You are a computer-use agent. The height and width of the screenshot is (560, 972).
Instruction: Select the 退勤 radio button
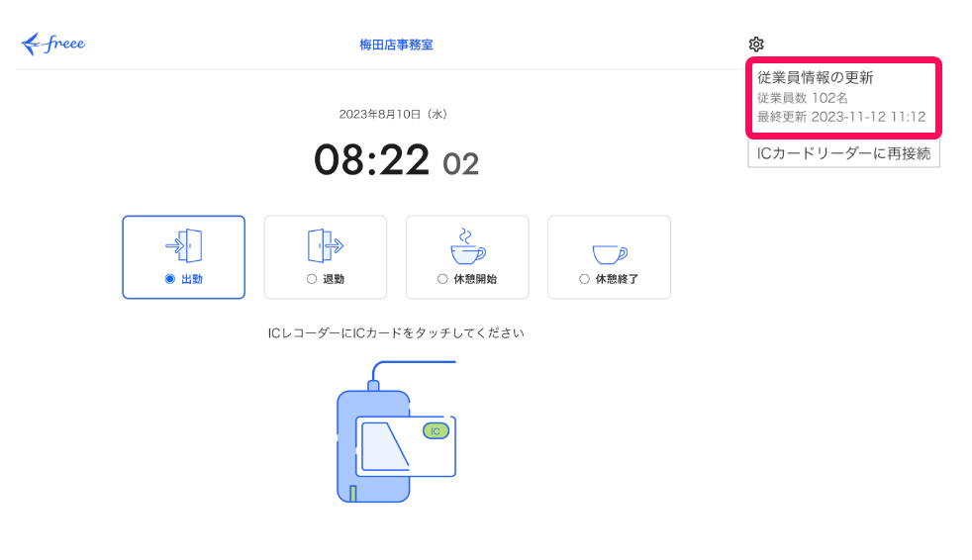click(312, 279)
